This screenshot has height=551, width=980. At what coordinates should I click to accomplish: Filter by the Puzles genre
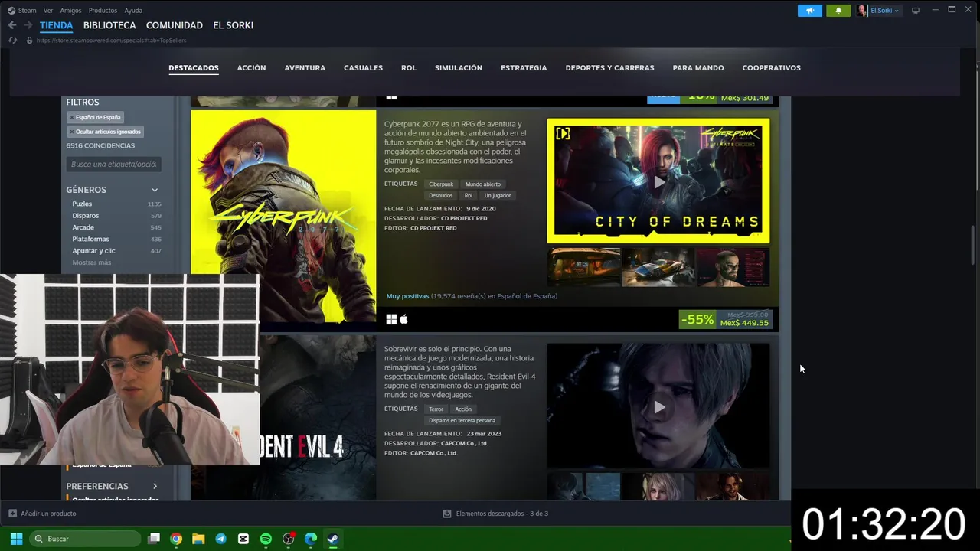pyautogui.click(x=82, y=204)
